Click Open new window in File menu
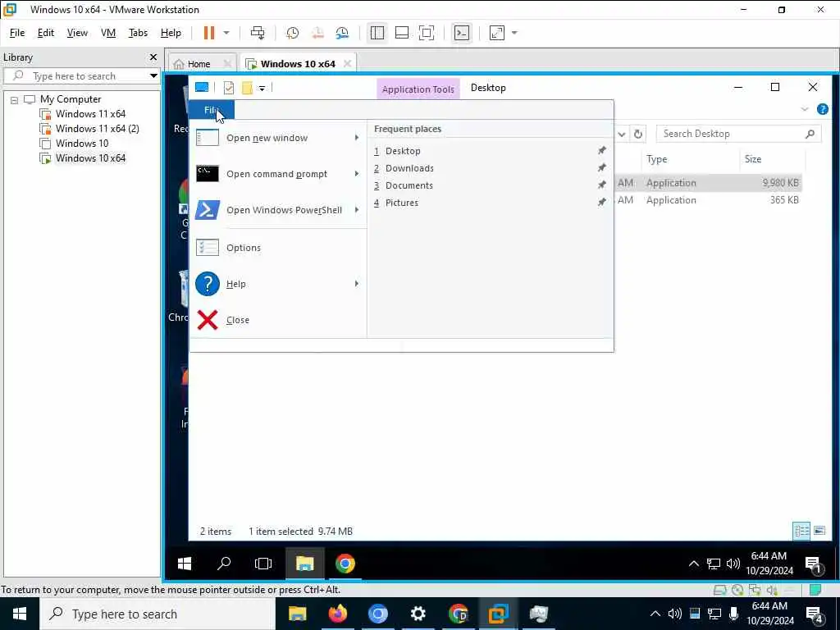 267,138
